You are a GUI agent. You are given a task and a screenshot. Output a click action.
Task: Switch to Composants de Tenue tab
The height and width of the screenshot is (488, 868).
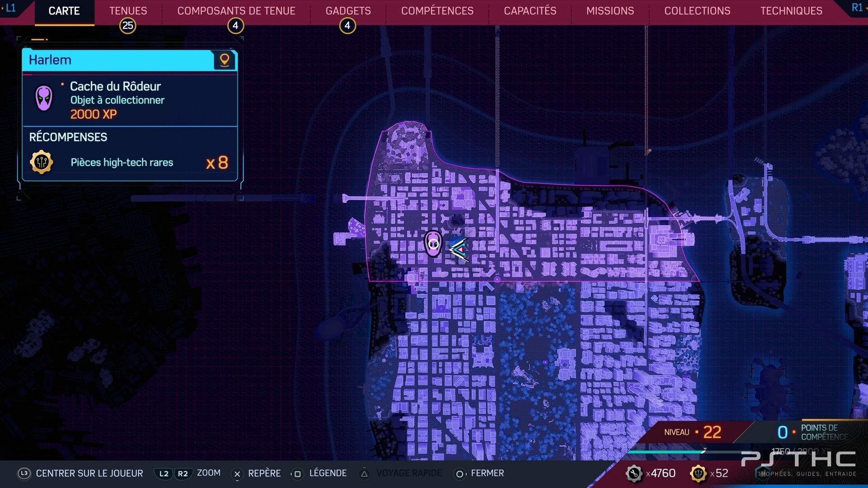(x=236, y=11)
